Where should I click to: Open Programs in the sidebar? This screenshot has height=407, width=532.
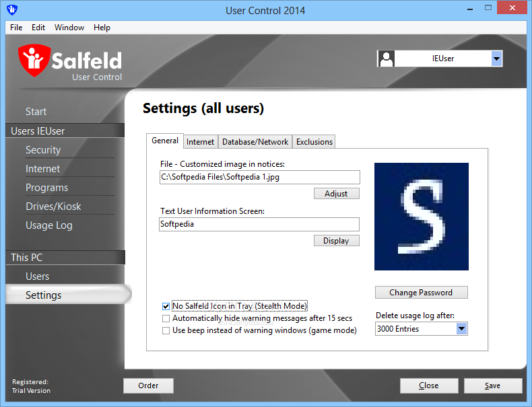tap(47, 188)
